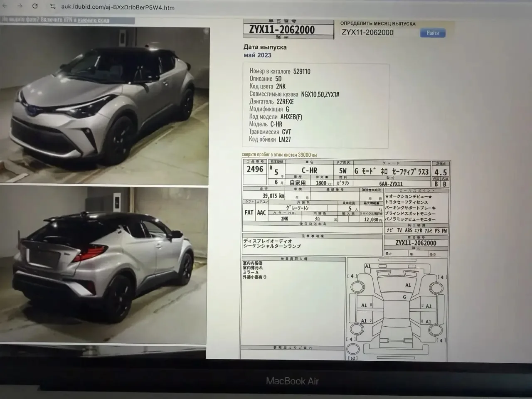The image size is (532, 399).
Task: Select the май 2023 release date
Action: point(257,55)
